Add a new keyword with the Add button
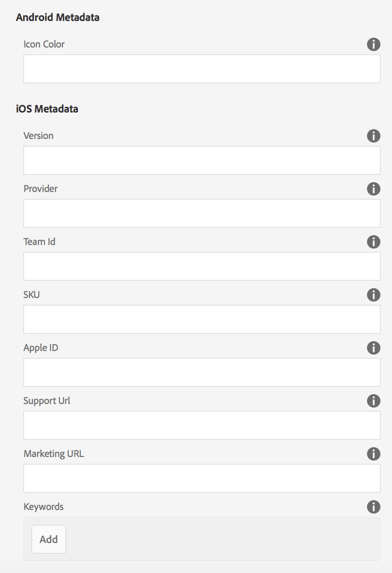The width and height of the screenshot is (392, 573). click(48, 539)
